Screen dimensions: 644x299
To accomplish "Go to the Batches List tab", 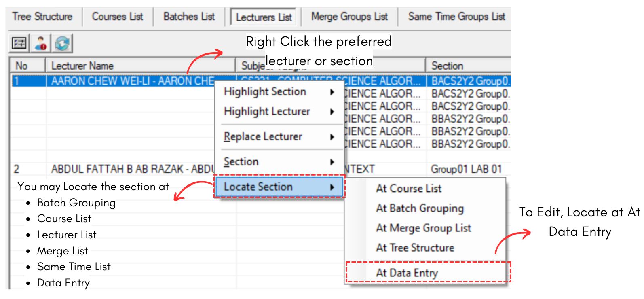I will click(x=189, y=17).
